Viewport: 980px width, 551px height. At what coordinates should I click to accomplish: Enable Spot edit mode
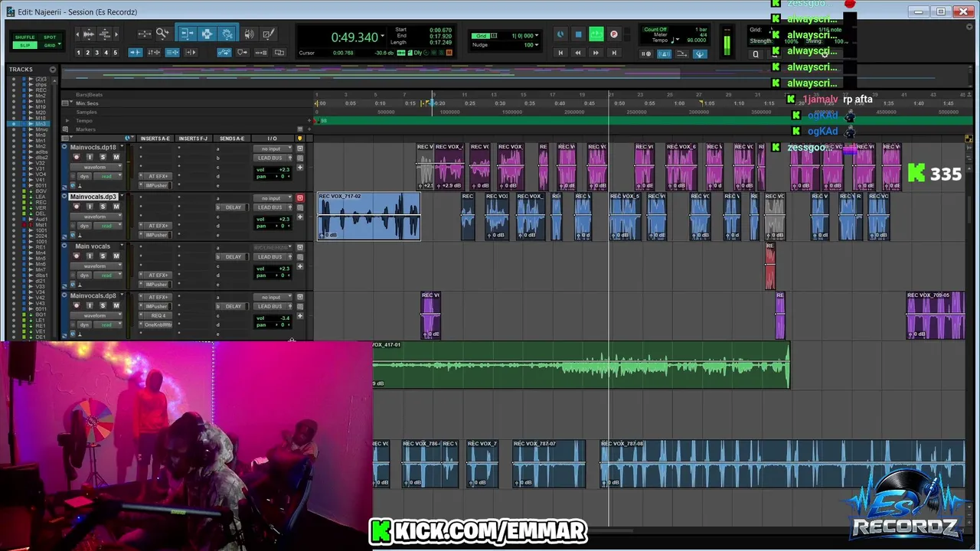(x=50, y=37)
